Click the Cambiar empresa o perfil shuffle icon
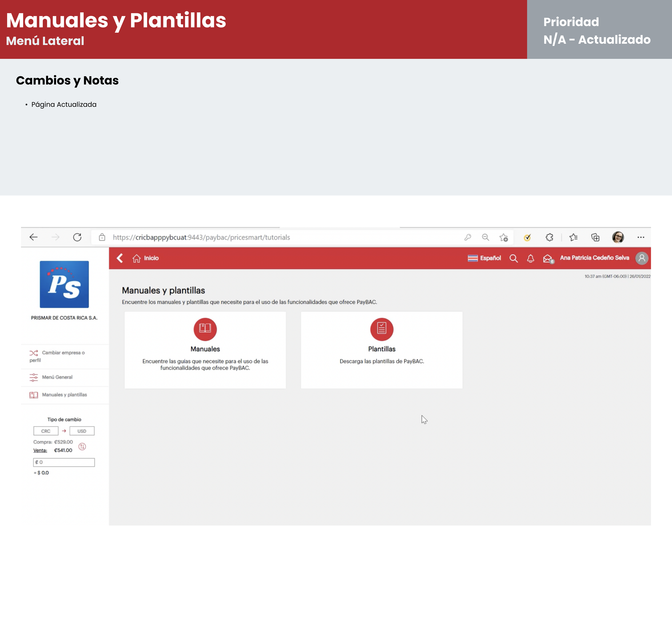Image resolution: width=672 pixels, height=618 pixels. click(x=33, y=353)
